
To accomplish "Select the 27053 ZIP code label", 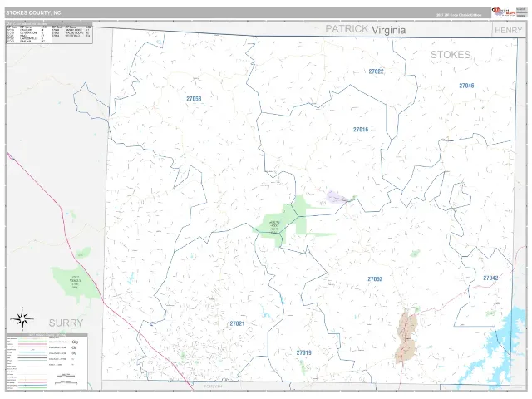I will [194, 99].
